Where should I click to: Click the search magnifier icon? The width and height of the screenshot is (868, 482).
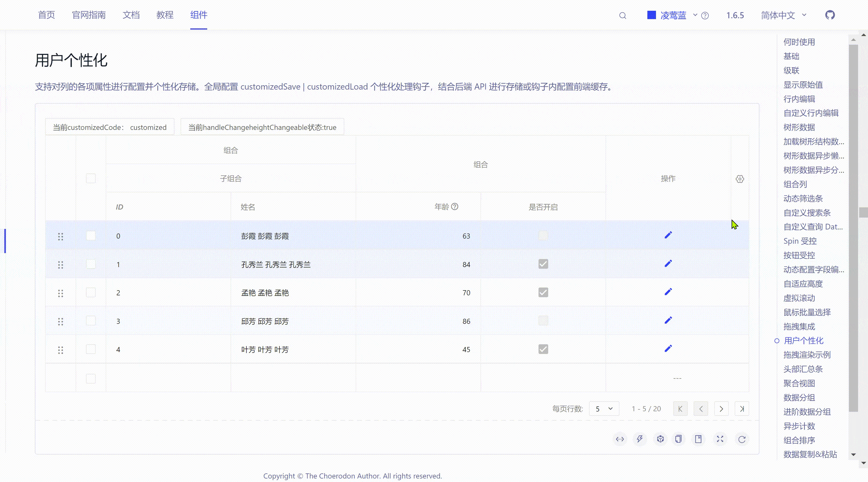pyautogui.click(x=622, y=16)
